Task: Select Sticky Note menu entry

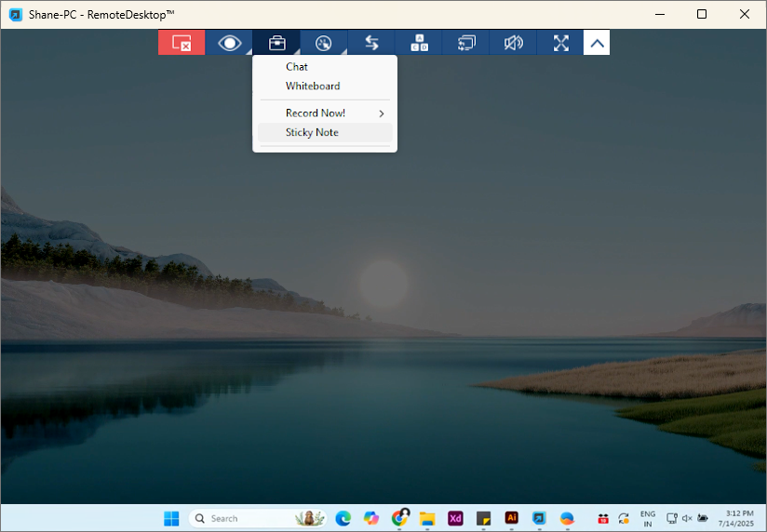Action: pos(312,133)
